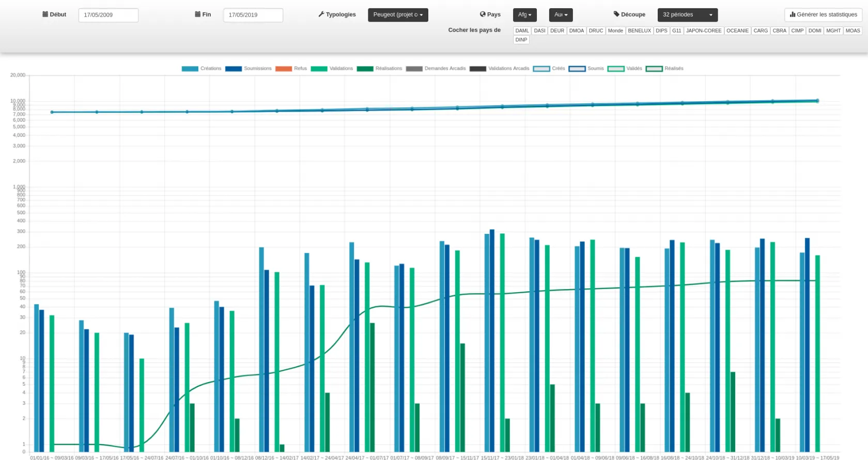Click the calendar icon beside Début
868x460 pixels.
coord(45,14)
